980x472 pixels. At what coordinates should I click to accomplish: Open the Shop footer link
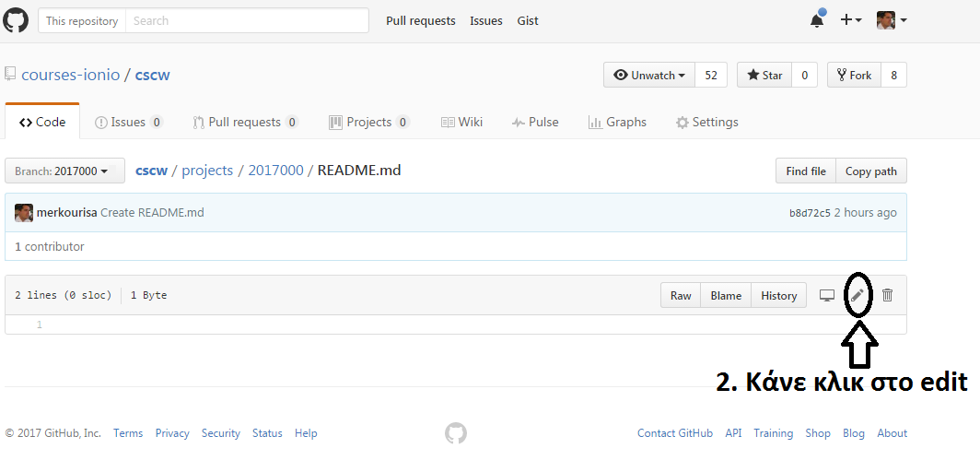(x=818, y=432)
